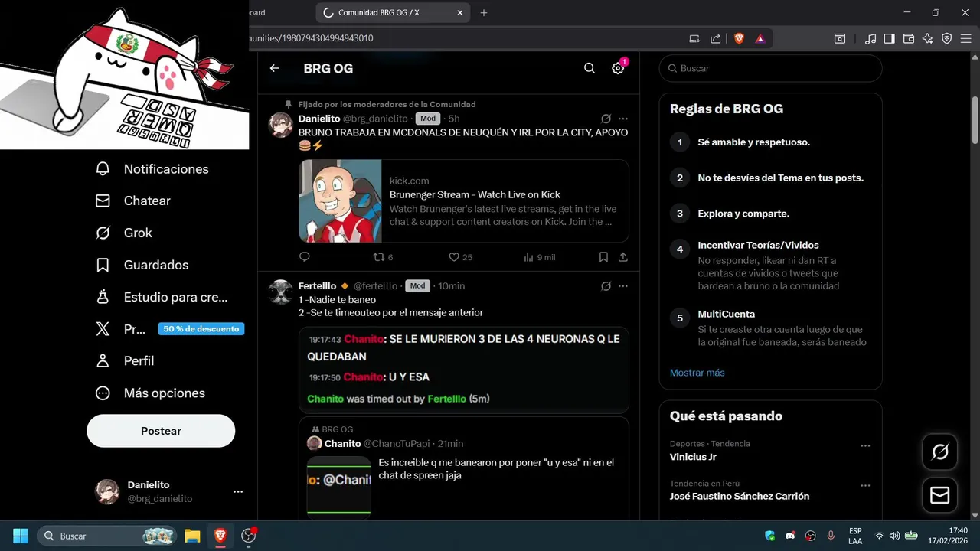Search within BRG OG community

[x=590, y=68]
